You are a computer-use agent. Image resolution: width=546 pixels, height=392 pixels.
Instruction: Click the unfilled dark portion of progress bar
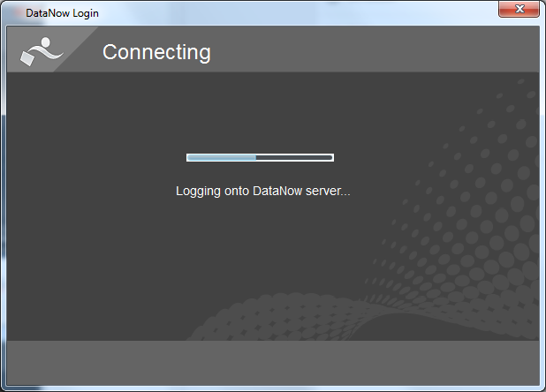point(294,157)
